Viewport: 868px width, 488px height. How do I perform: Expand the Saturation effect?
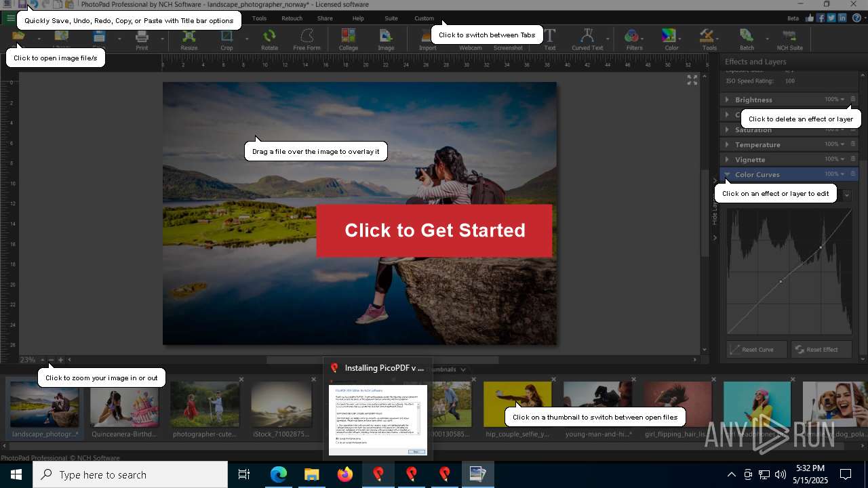(x=727, y=129)
